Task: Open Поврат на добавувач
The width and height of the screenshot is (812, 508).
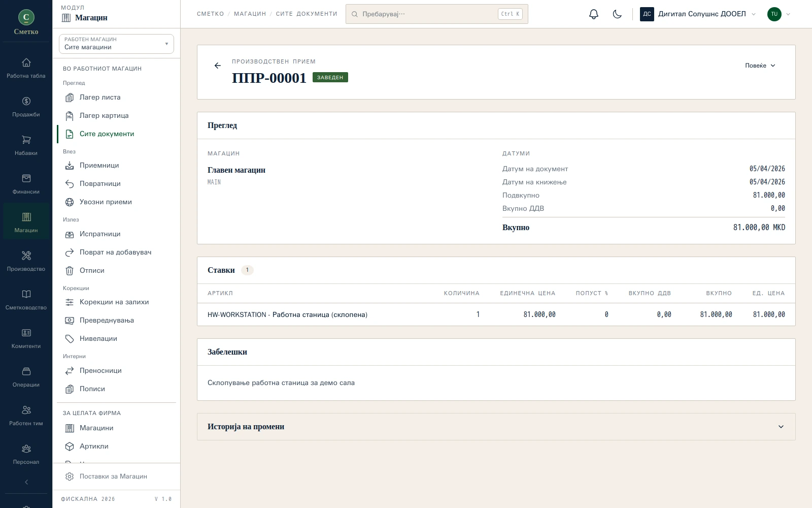Action: pos(116,252)
